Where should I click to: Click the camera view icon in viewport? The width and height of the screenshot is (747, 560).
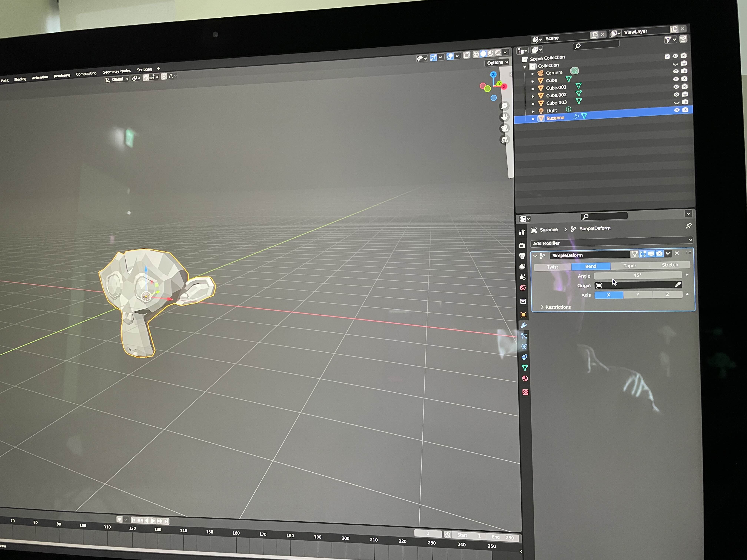504,128
